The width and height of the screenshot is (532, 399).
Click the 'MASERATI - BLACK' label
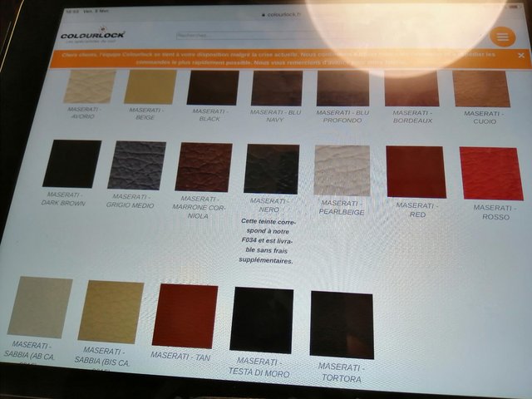[209, 115]
